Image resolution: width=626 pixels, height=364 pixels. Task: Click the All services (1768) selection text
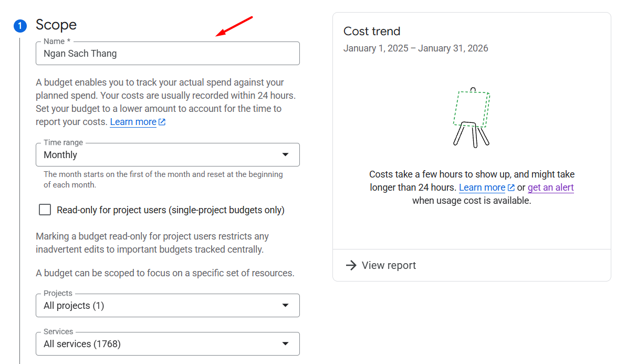(x=82, y=344)
